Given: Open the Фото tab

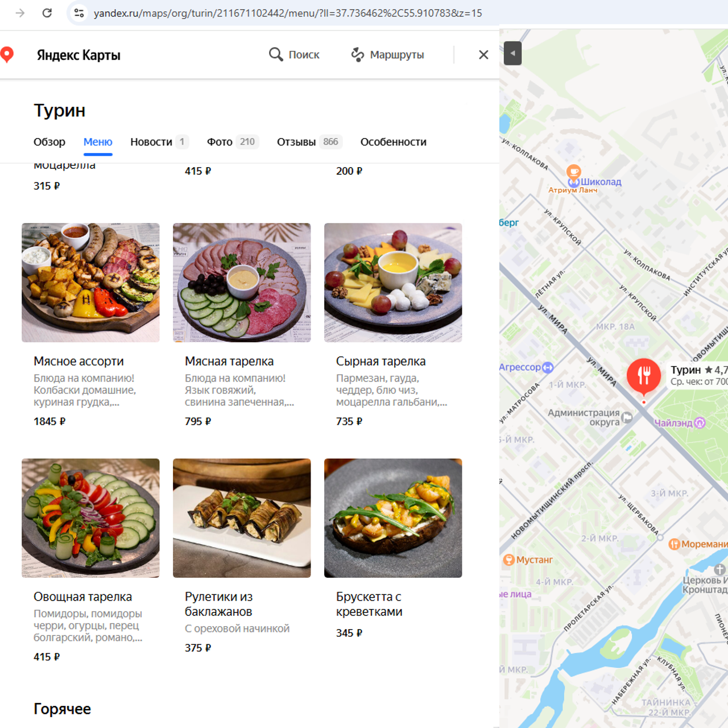Looking at the screenshot, I should [x=220, y=142].
